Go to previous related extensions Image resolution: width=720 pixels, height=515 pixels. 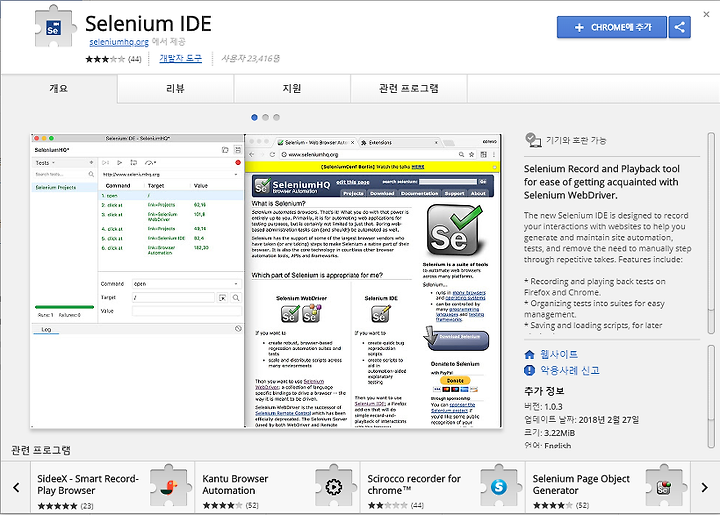click(x=16, y=487)
